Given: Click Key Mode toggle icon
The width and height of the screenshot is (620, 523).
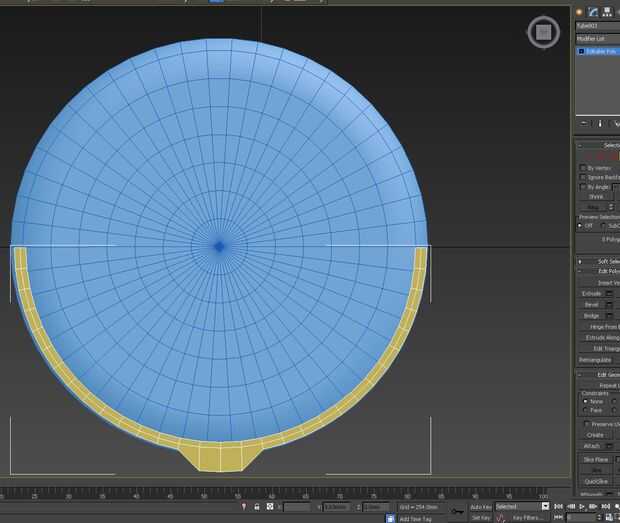Looking at the screenshot, I should (558, 517).
